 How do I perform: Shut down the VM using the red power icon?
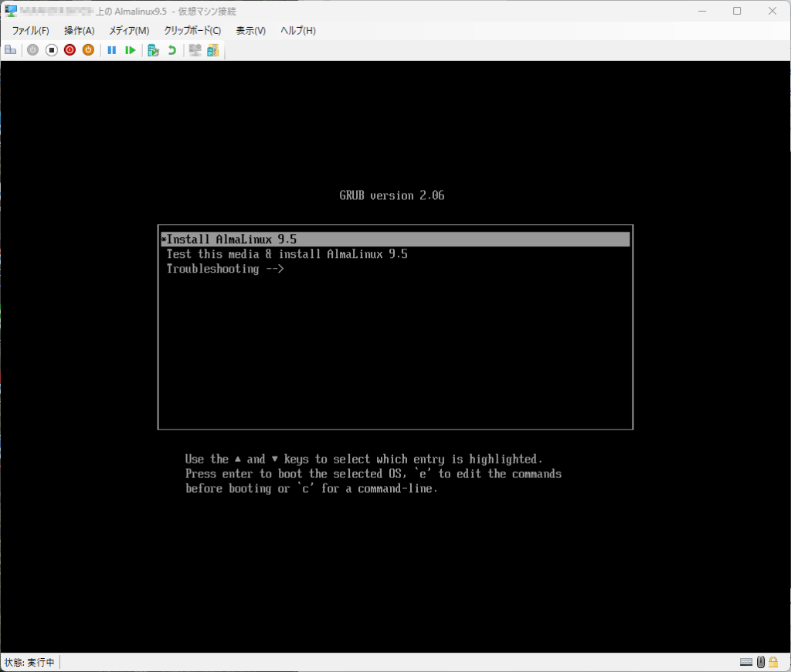point(70,50)
